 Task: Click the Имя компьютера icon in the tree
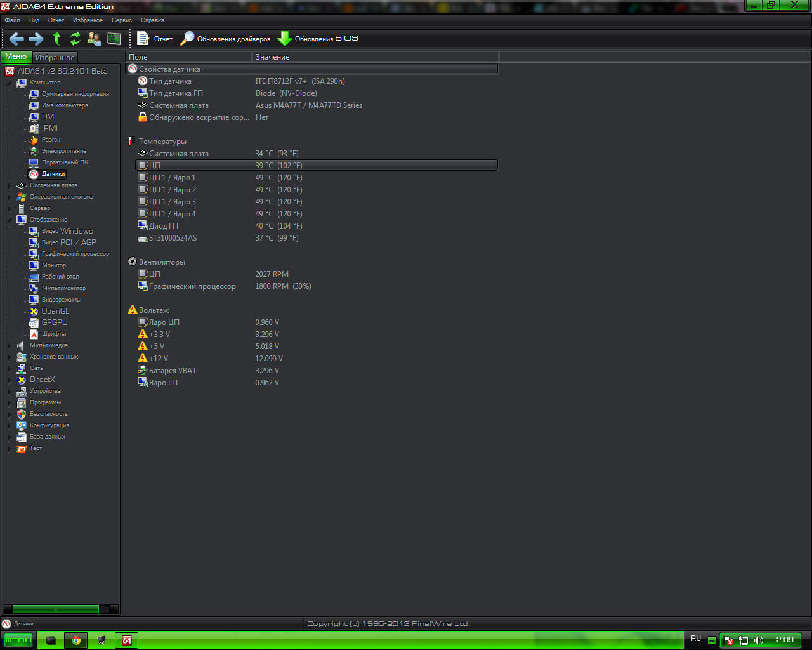[34, 105]
